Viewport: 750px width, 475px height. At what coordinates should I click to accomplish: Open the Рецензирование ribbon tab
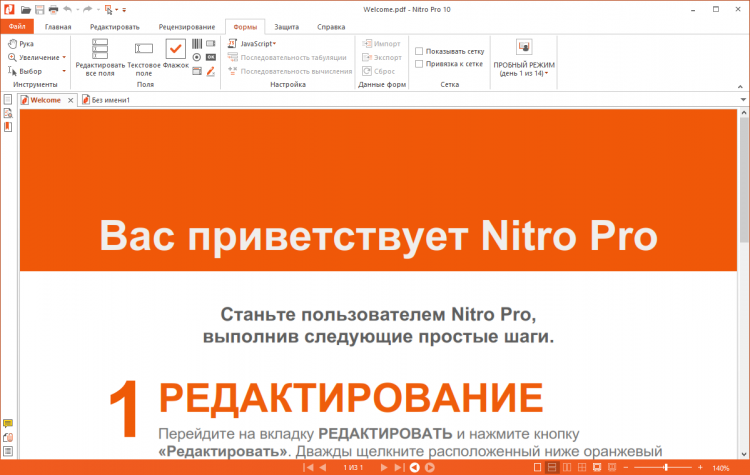[187, 27]
